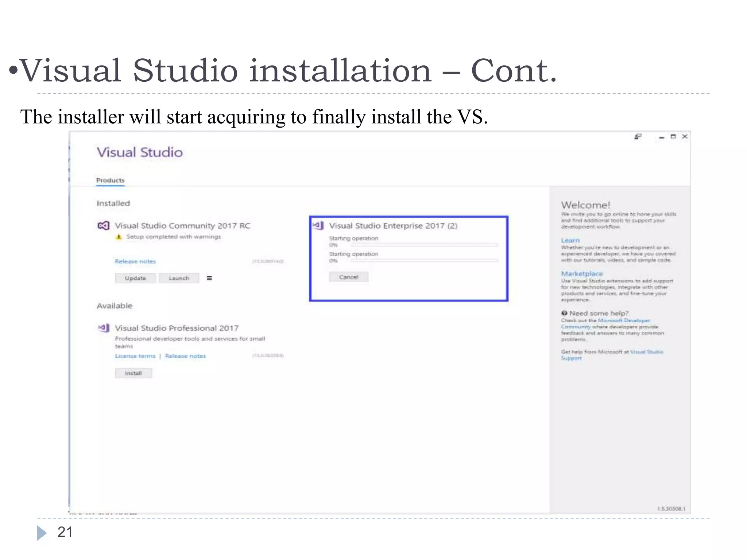Click the Visual Studio Enterprise 2017 icon
Screen dimensions: 747x560
tap(318, 226)
